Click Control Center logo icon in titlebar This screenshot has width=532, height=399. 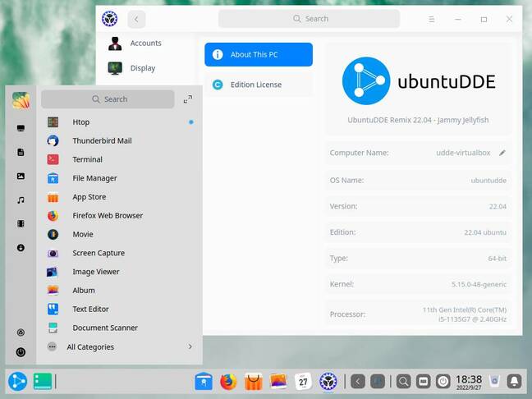[109, 19]
